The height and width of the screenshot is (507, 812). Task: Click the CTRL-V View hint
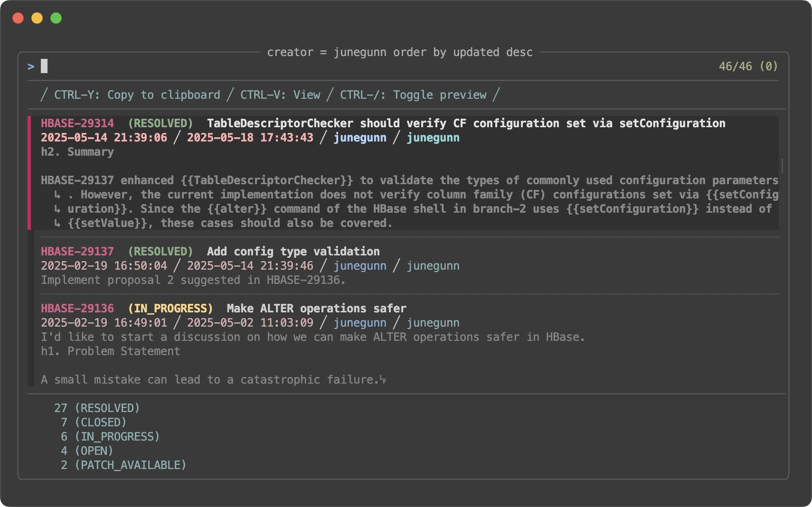coord(280,95)
